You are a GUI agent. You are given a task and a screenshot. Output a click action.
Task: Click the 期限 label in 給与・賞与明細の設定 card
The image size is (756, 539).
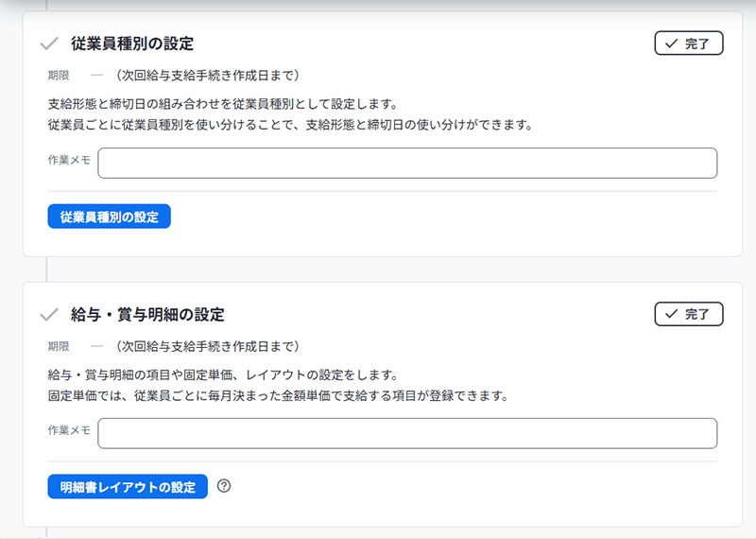coord(59,345)
